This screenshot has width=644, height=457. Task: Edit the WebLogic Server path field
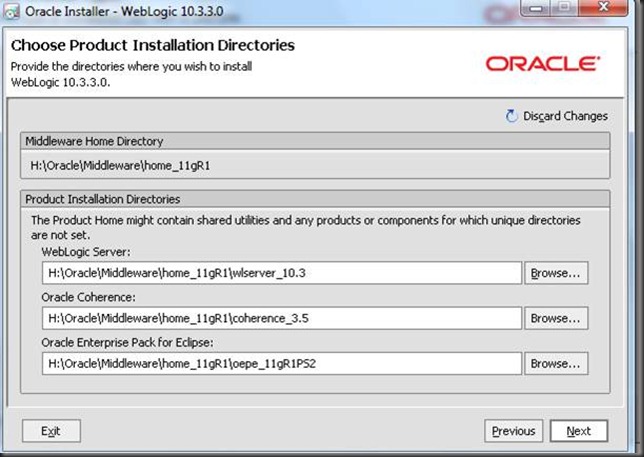(282, 273)
